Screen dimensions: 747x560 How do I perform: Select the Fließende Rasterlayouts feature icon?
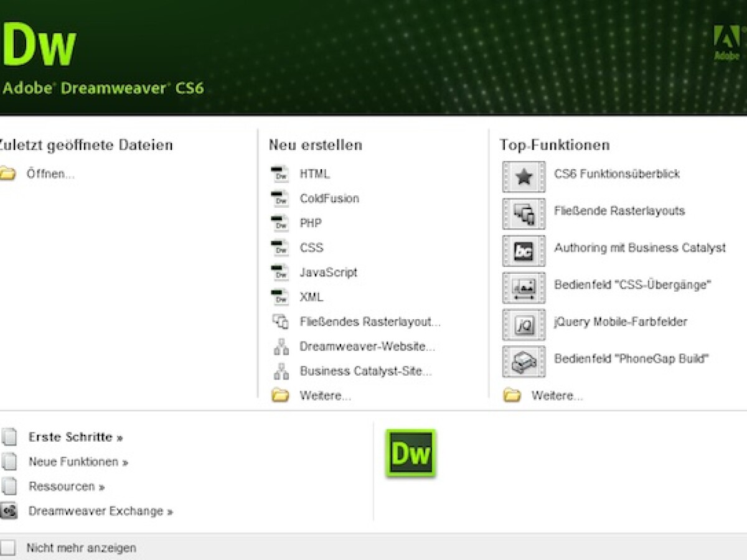pyautogui.click(x=523, y=213)
